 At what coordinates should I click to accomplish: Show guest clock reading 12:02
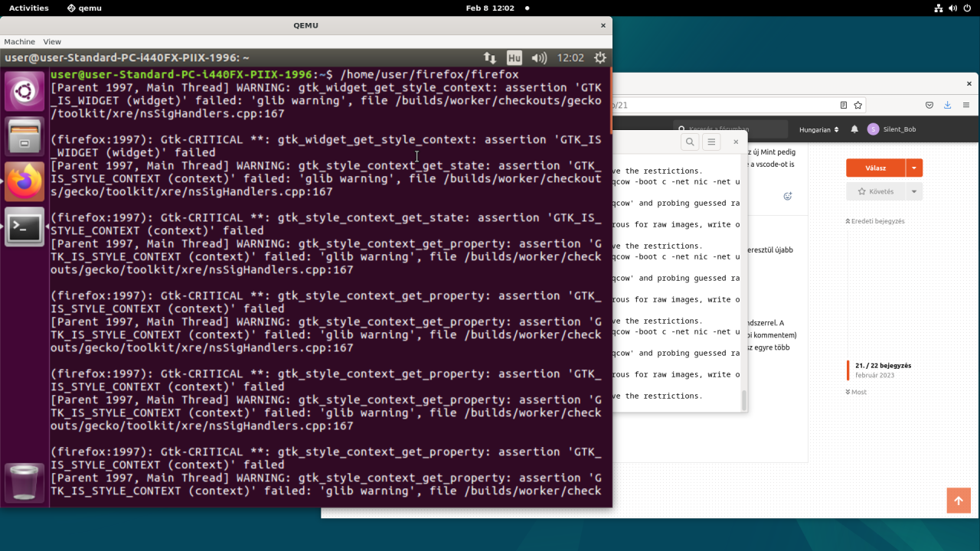570,57
